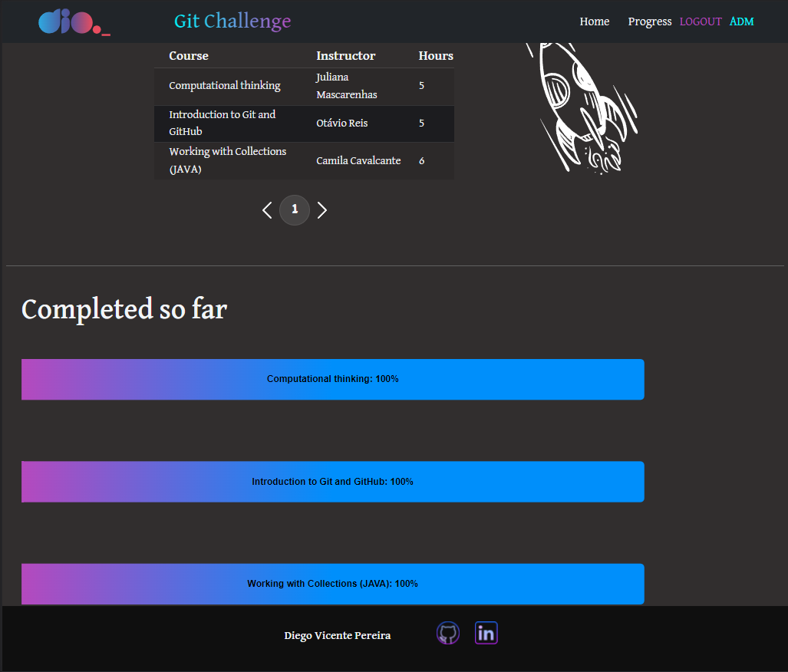Select the Introduction to Git and GitHub cell
The width and height of the screenshot is (788, 672).
pyautogui.click(x=222, y=124)
